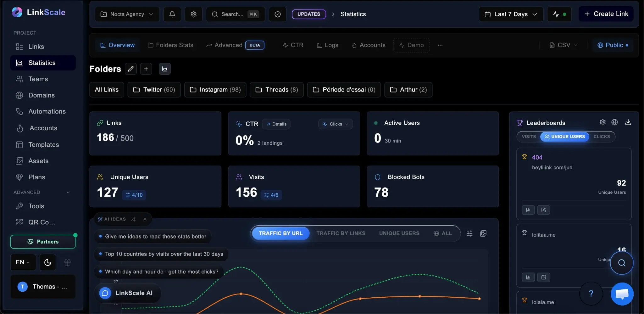Select the Instagram (98) folder

point(215,90)
